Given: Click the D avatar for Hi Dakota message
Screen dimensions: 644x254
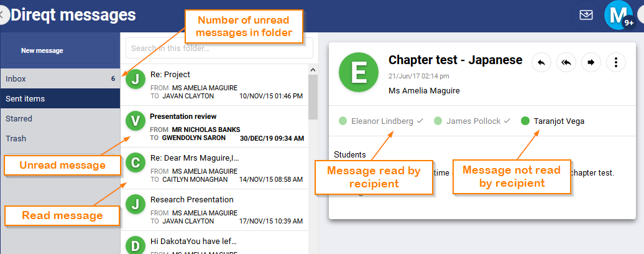Looking at the screenshot, I should [x=136, y=245].
